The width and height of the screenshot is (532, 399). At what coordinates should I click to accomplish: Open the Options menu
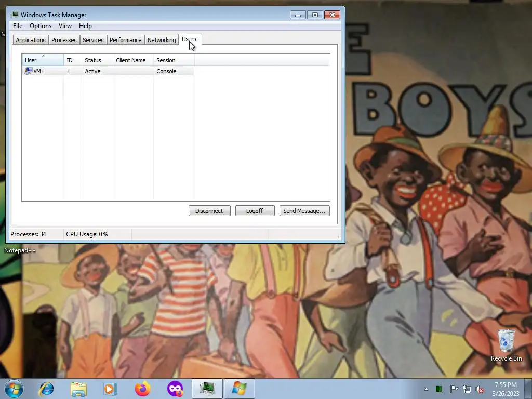tap(41, 26)
